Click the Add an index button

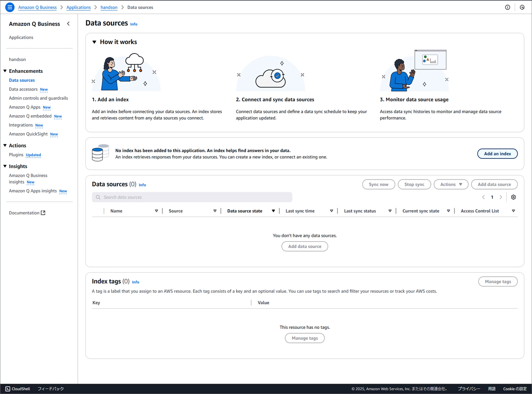(x=497, y=154)
